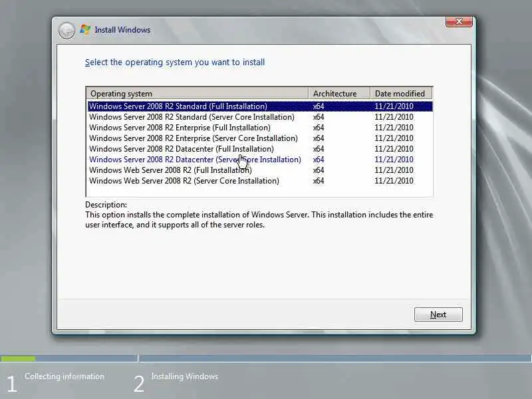Click the Description label text

click(x=106, y=205)
